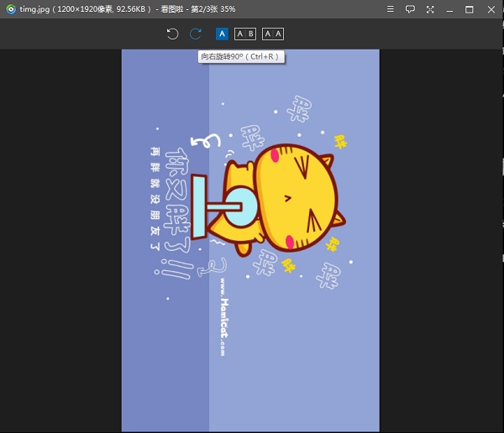Open the hamburger main menu

391,9
